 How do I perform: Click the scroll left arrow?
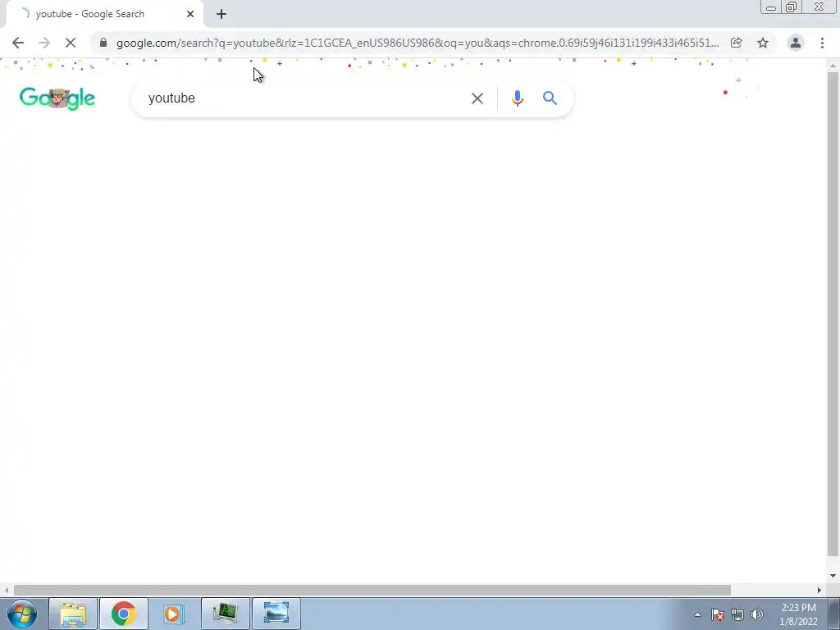click(x=7, y=590)
